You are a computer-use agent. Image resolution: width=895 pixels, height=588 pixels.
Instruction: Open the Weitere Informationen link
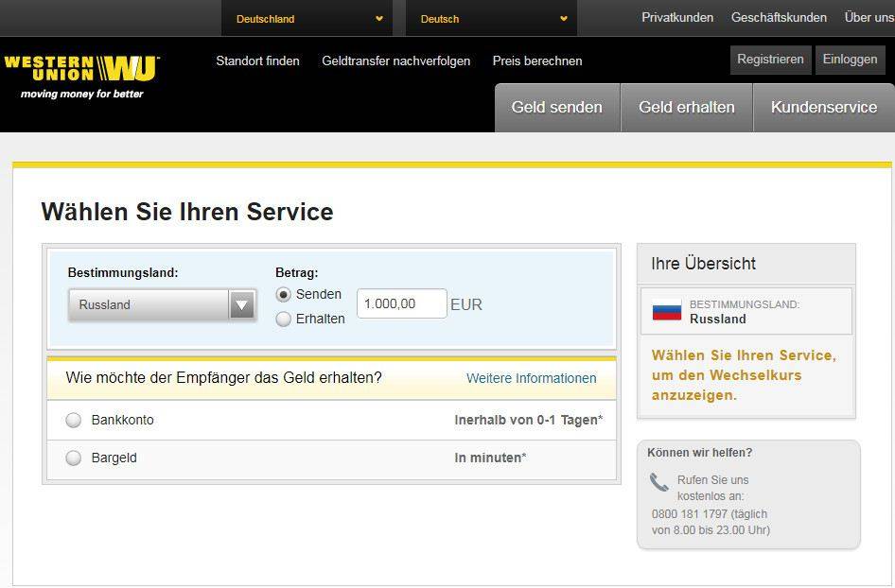pos(531,378)
